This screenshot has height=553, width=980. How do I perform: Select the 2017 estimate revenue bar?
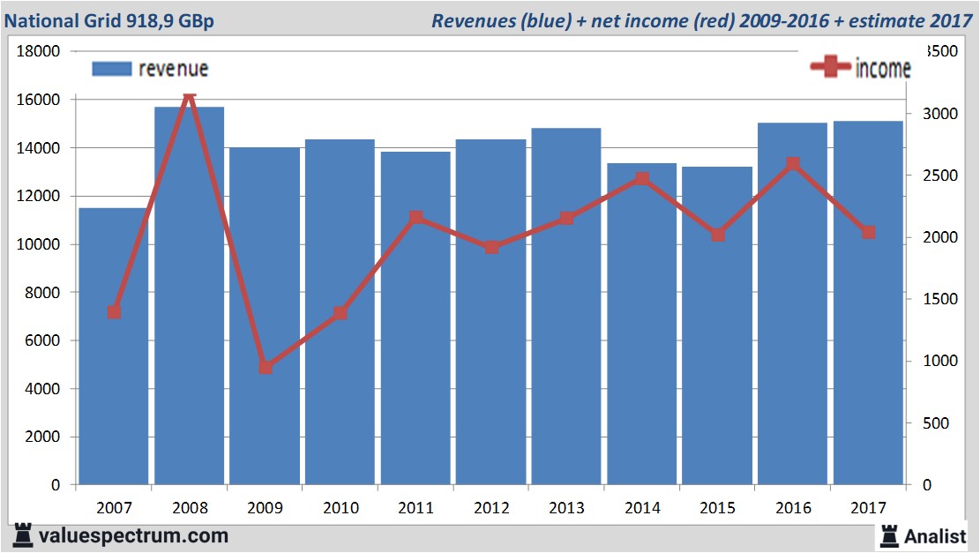(x=868, y=303)
